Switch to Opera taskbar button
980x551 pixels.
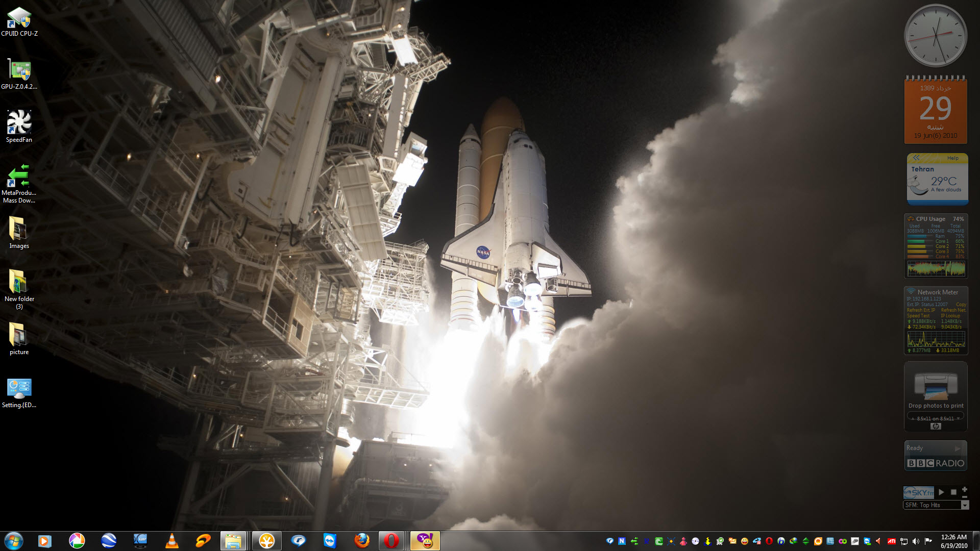pos(391,541)
